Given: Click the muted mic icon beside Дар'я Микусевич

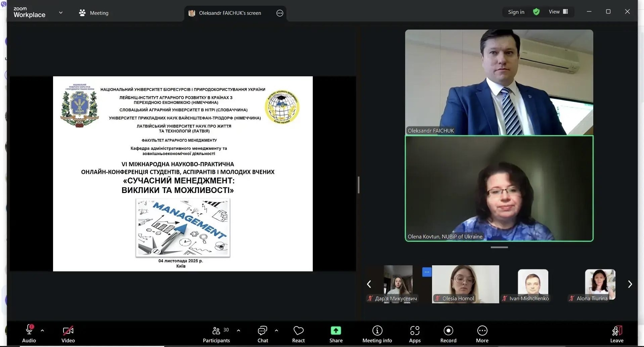Looking at the screenshot, I should [x=370, y=298].
